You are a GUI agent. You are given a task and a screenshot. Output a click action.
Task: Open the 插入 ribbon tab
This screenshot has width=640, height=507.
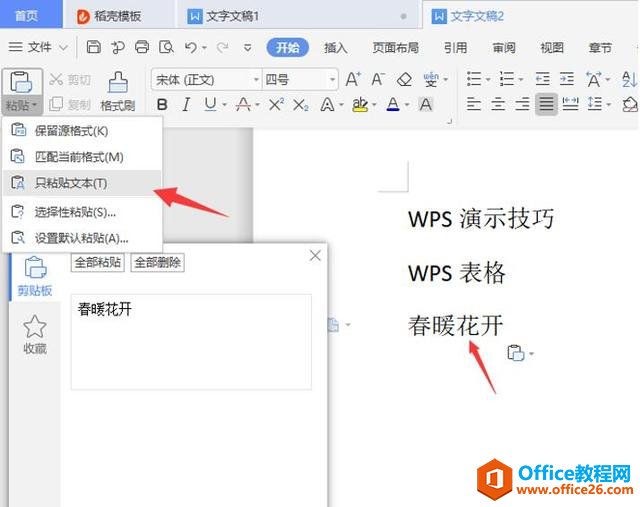pos(336,48)
